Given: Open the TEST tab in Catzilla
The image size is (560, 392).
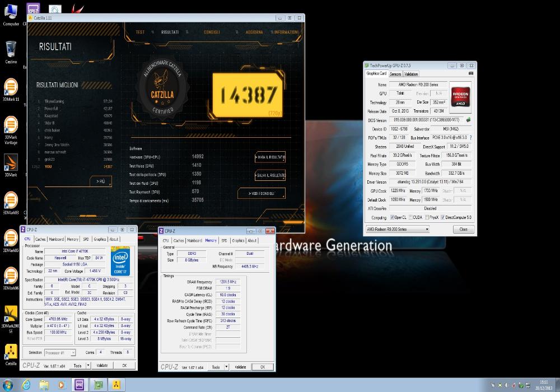Looking at the screenshot, I should click(140, 32).
